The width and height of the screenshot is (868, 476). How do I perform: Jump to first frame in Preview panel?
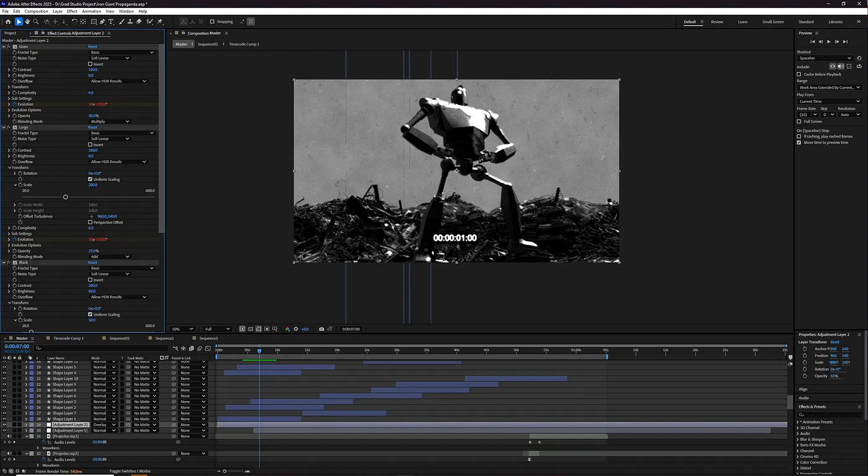click(812, 42)
